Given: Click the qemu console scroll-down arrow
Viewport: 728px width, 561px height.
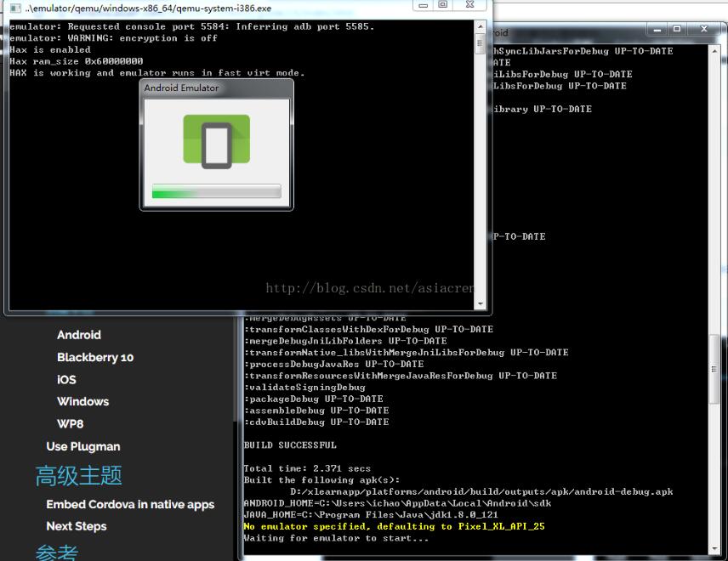Looking at the screenshot, I should click(480, 303).
